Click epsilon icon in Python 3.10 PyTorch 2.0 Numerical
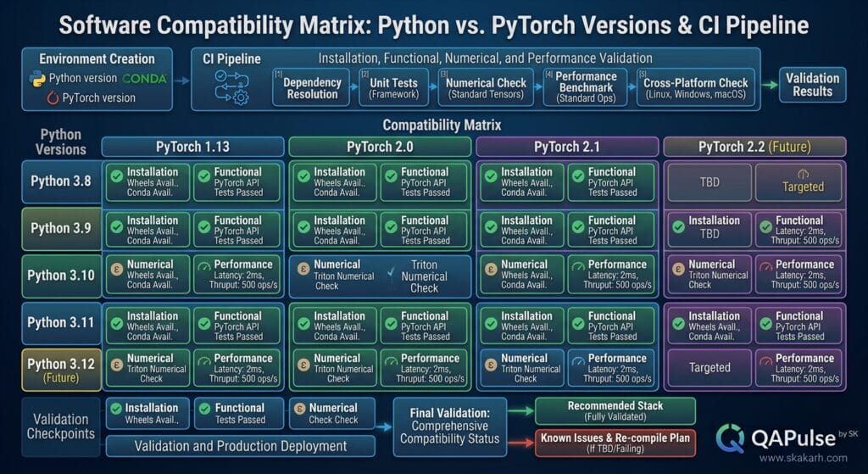 pyautogui.click(x=303, y=269)
